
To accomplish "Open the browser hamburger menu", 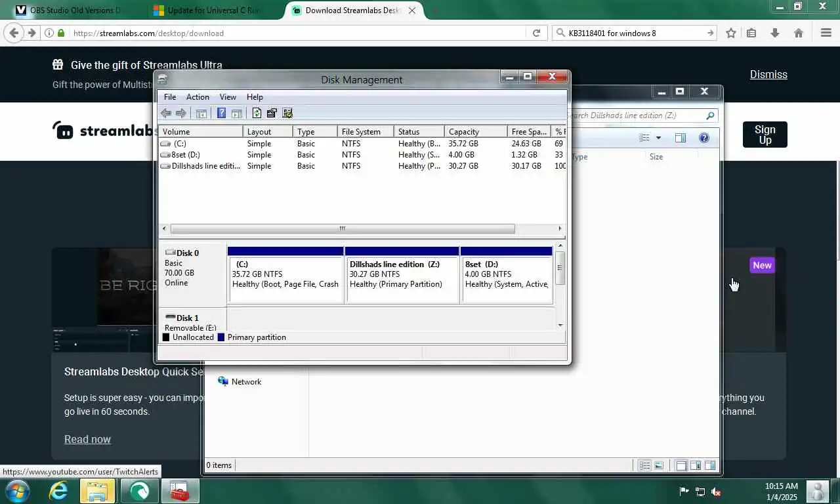I will [x=826, y=33].
